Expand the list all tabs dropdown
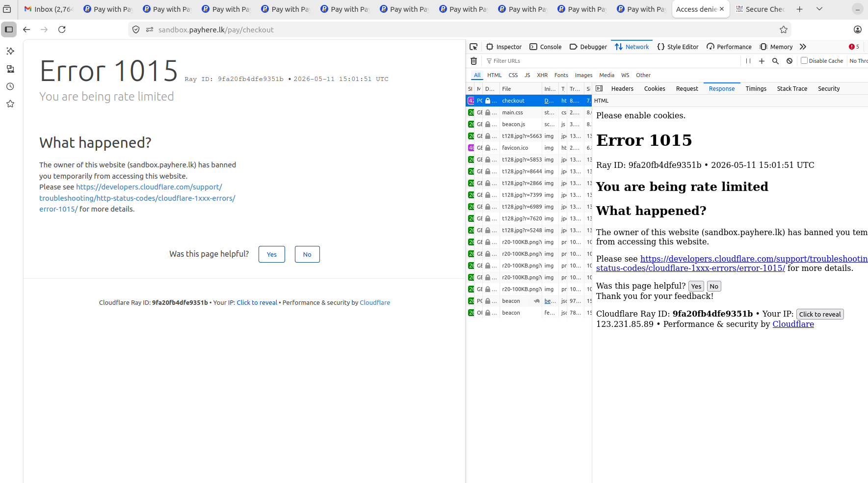The height and width of the screenshot is (483, 868). click(819, 9)
